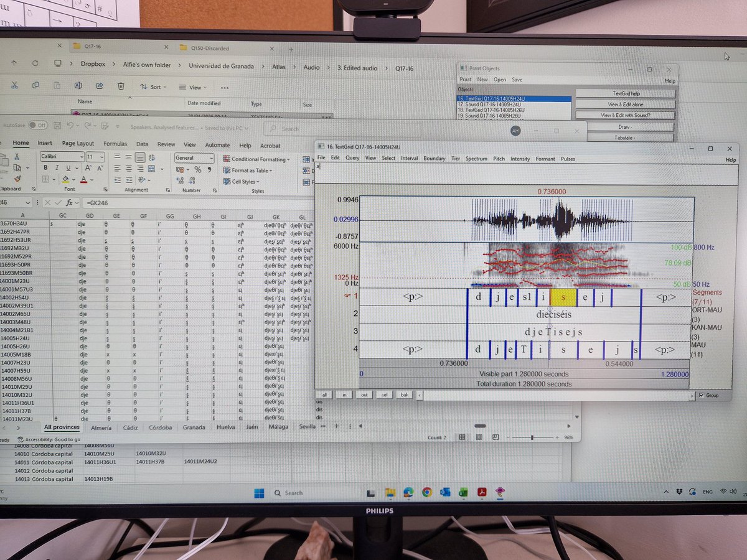Click the Refresh icon in File Explorer

35,63
